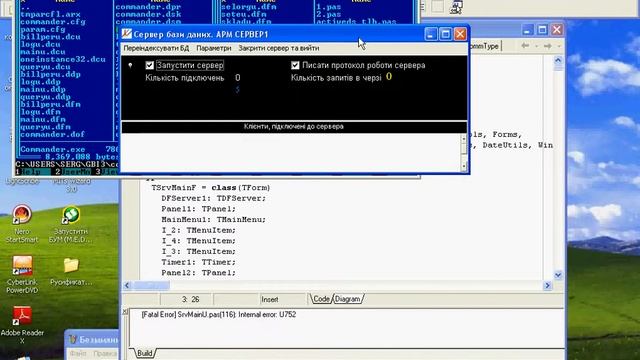
Task: Choose Закрити сервер та вийти menu item
Action: click(x=279, y=48)
